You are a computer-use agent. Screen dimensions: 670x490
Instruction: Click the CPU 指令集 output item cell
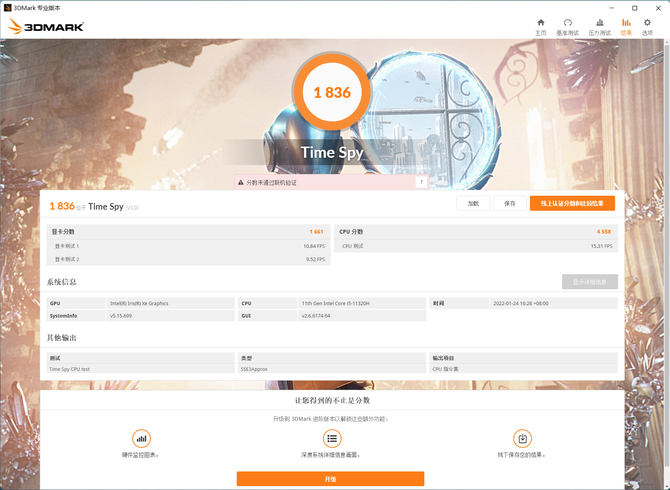pos(523,369)
